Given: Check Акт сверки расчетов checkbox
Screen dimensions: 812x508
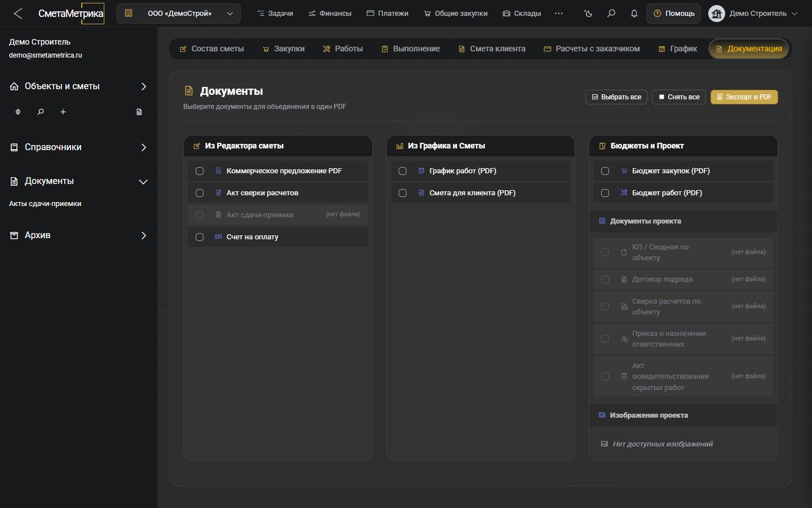Looking at the screenshot, I should click(x=200, y=193).
